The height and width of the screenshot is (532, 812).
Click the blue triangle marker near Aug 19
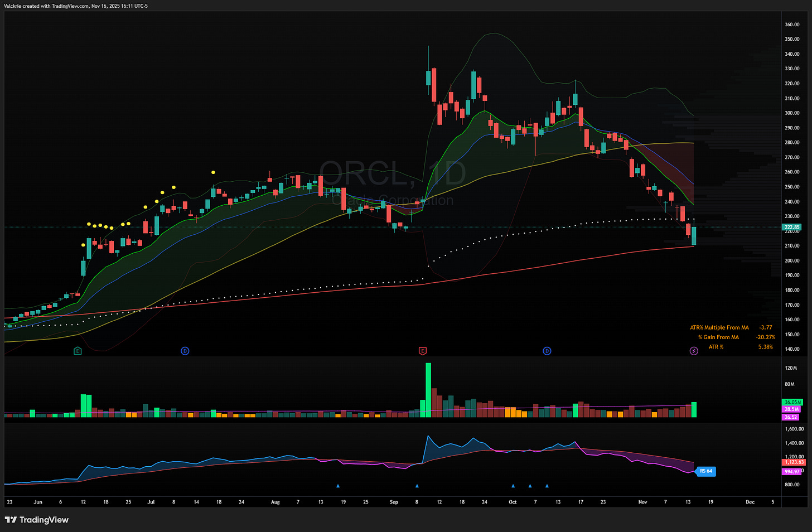coord(338,486)
